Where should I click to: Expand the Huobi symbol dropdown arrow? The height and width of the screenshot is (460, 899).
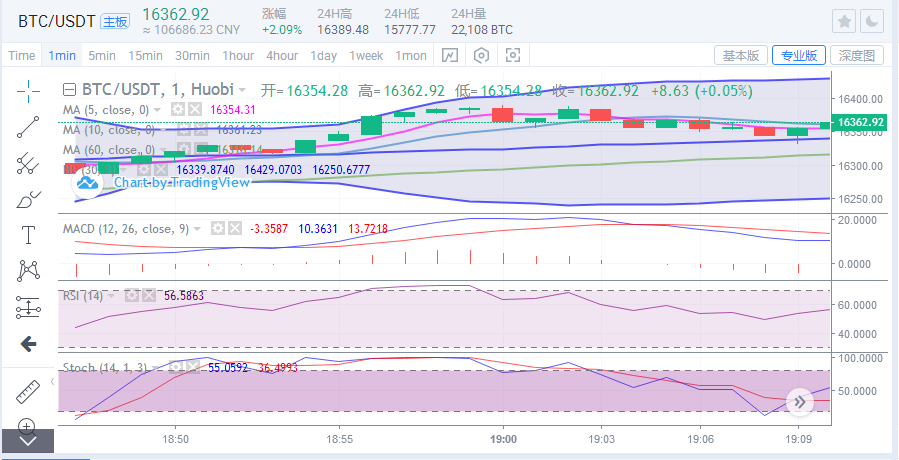click(243, 90)
